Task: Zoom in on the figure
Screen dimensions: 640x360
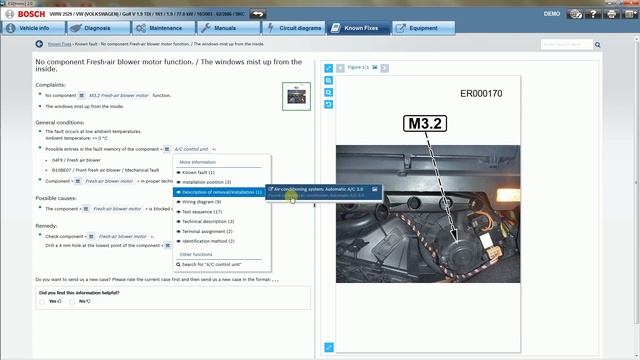Action: (x=329, y=80)
